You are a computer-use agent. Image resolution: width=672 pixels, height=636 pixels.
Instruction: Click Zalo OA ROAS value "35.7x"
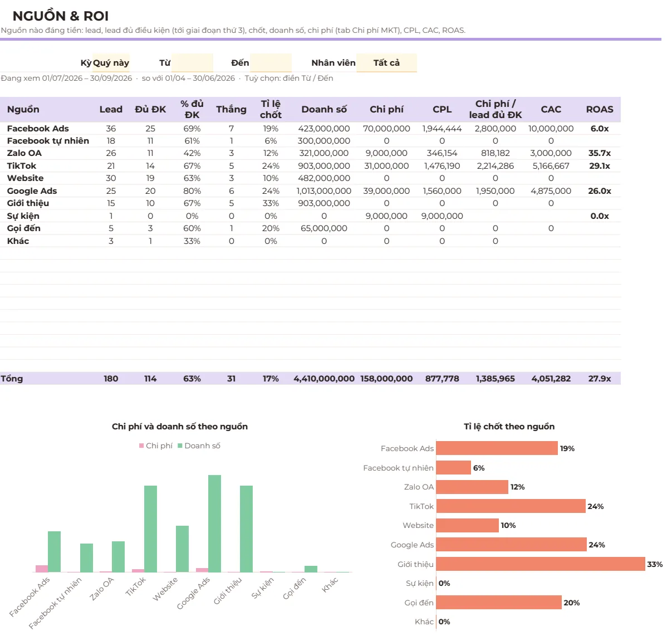click(600, 153)
